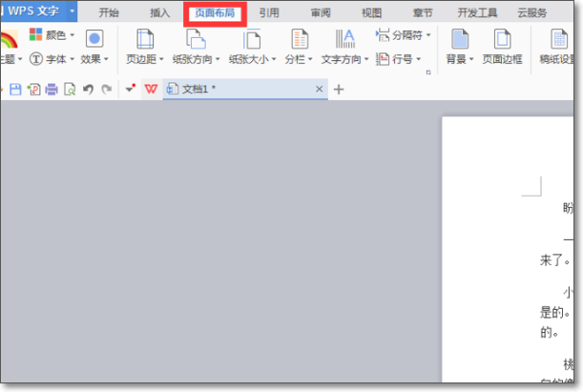
Task: Click the Undo arrow icon
Action: [88, 89]
